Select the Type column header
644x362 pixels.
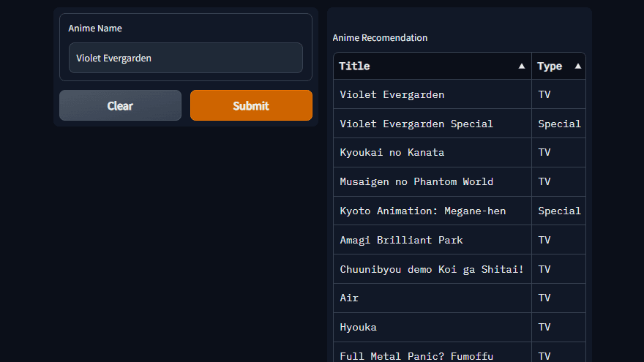tap(558, 66)
